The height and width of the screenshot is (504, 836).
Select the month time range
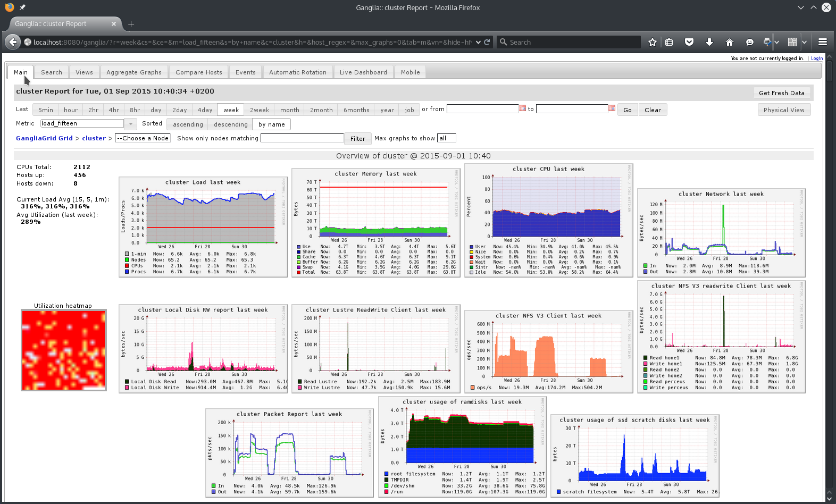(x=290, y=110)
